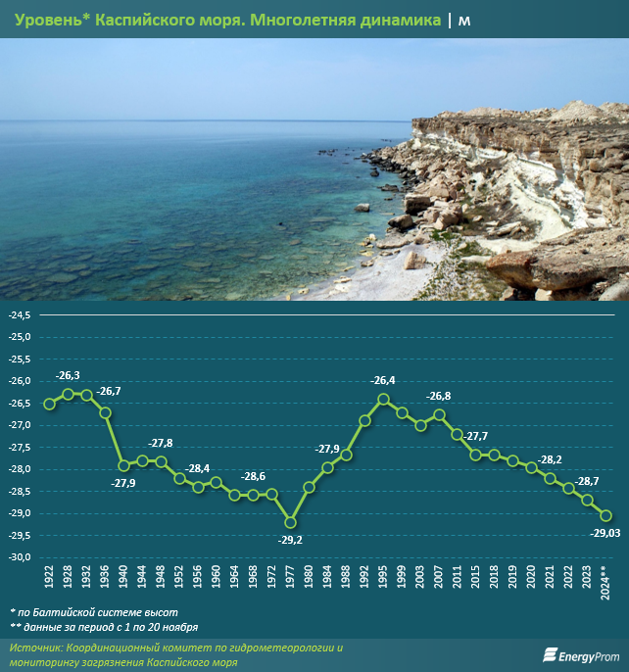
Task: Click the x-axis label '2024**'
Action: coord(605,583)
